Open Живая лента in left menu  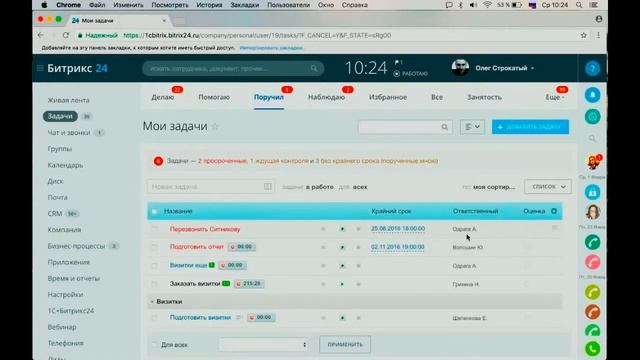[x=69, y=100]
